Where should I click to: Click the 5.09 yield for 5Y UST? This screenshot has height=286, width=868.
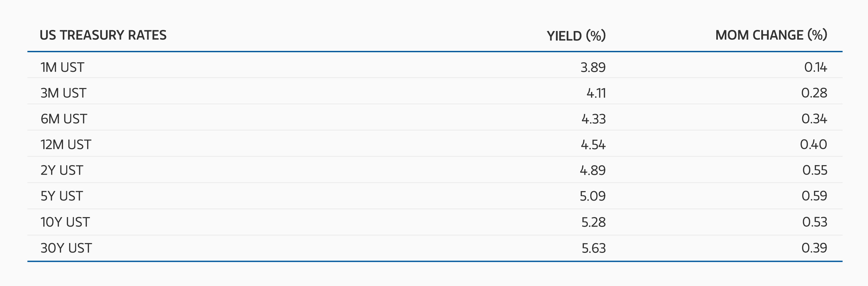[x=593, y=196]
